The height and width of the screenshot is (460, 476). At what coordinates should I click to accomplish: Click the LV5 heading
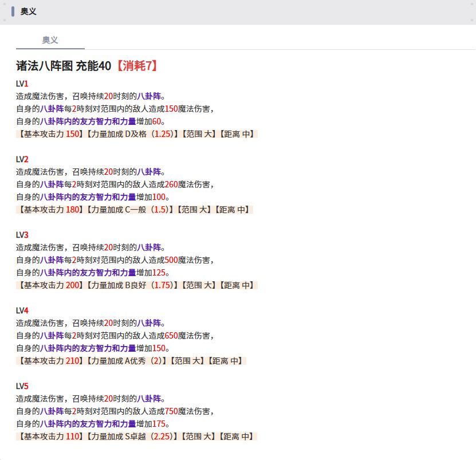22,386
